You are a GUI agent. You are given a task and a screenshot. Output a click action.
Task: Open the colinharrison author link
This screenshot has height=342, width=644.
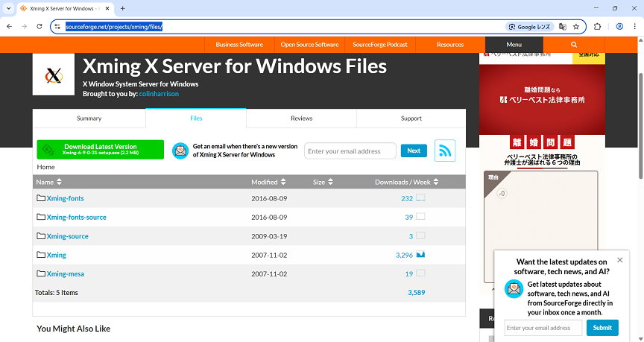(158, 94)
